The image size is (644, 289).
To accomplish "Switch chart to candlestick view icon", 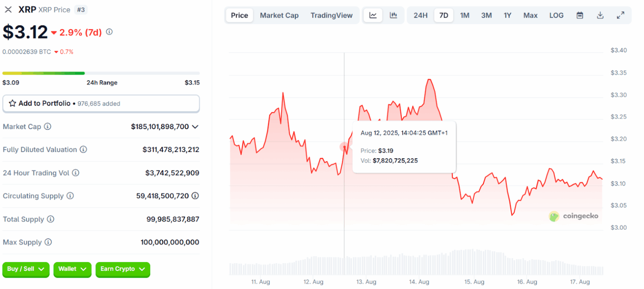I will click(393, 15).
